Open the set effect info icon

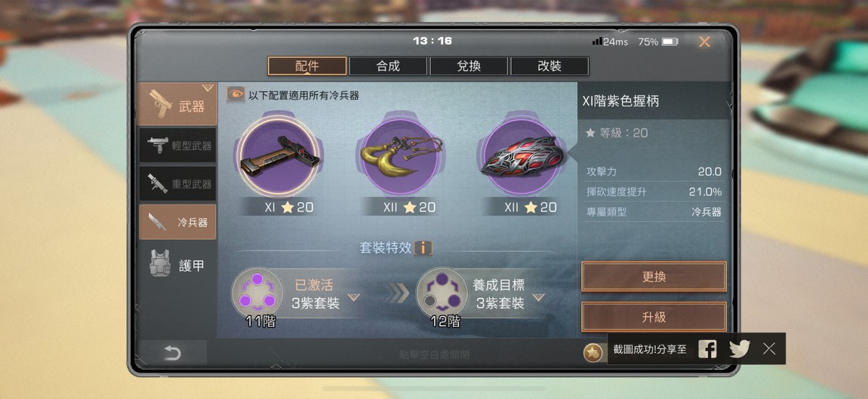[423, 247]
